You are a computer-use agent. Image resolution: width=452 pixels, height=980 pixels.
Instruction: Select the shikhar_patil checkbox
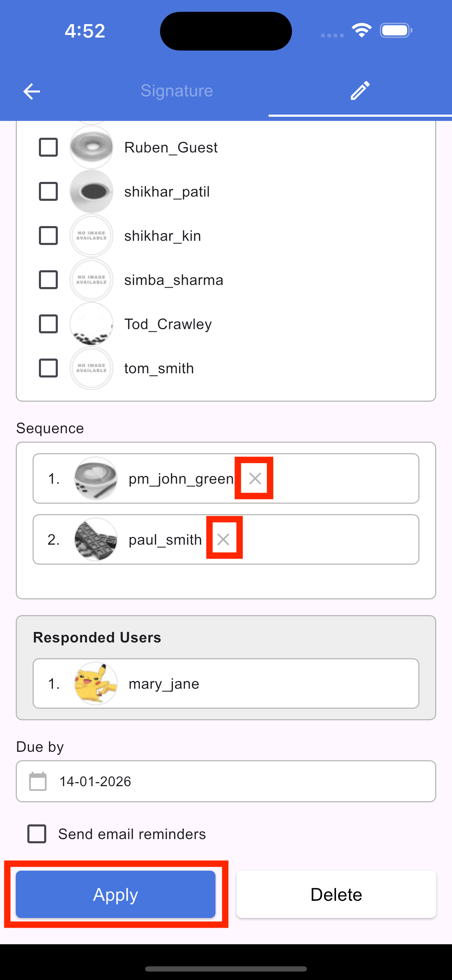click(x=48, y=191)
